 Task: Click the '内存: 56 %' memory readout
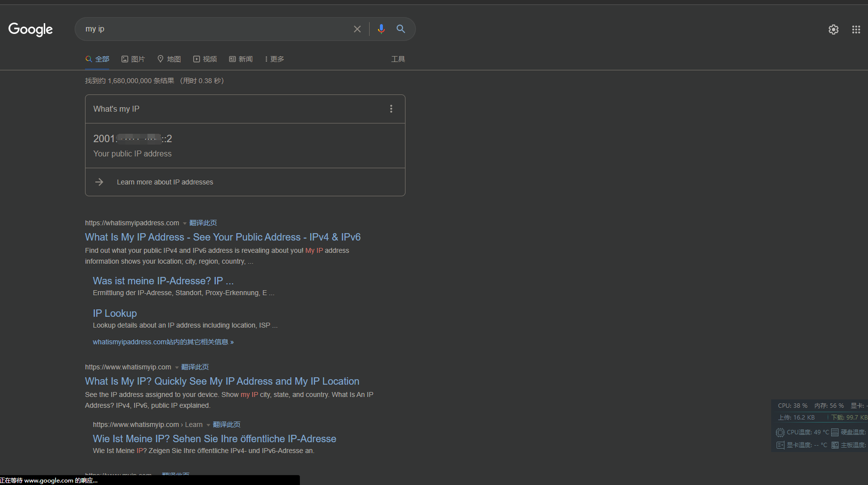point(829,406)
